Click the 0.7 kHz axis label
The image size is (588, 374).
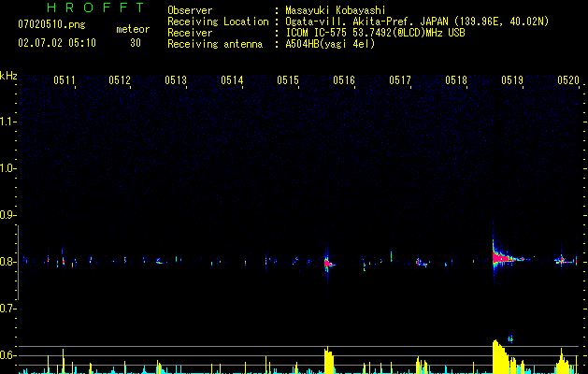tap(7, 309)
